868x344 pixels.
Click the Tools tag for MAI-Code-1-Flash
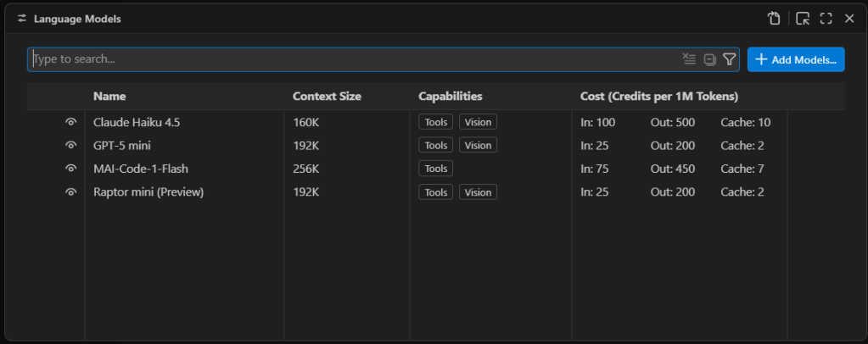(435, 168)
